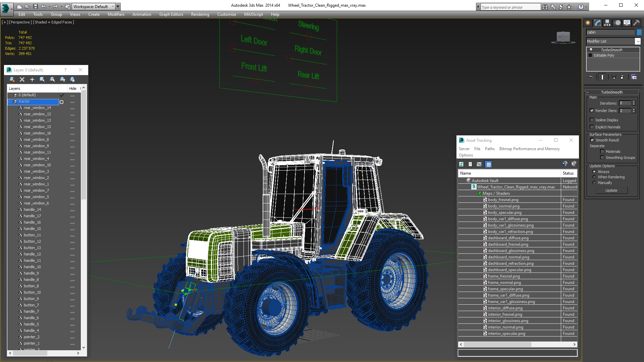This screenshot has width=644, height=362.
Task: Open the Rendering menu
Action: click(200, 14)
